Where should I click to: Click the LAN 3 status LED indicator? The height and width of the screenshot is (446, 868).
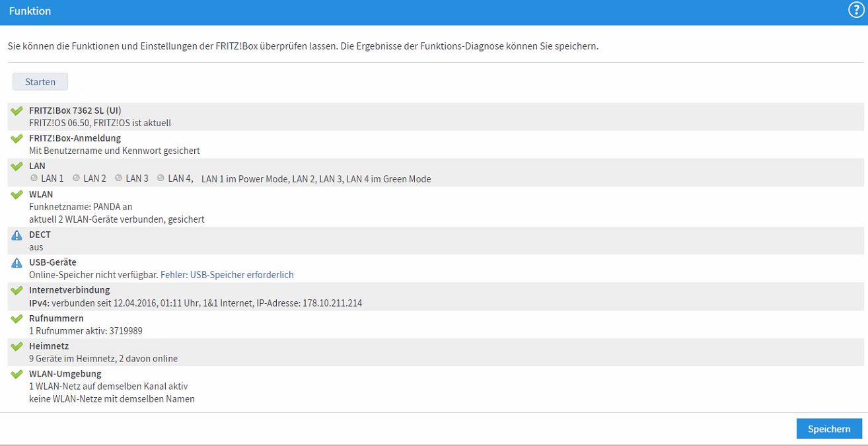(118, 178)
